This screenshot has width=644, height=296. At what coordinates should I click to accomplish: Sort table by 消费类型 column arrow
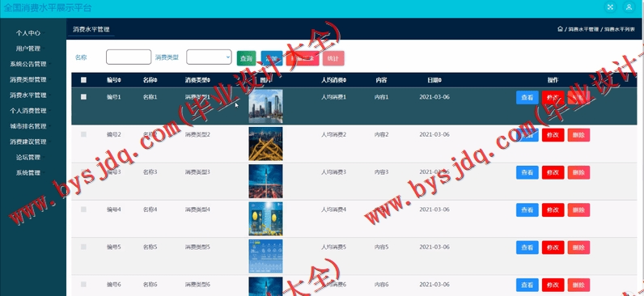209,80
